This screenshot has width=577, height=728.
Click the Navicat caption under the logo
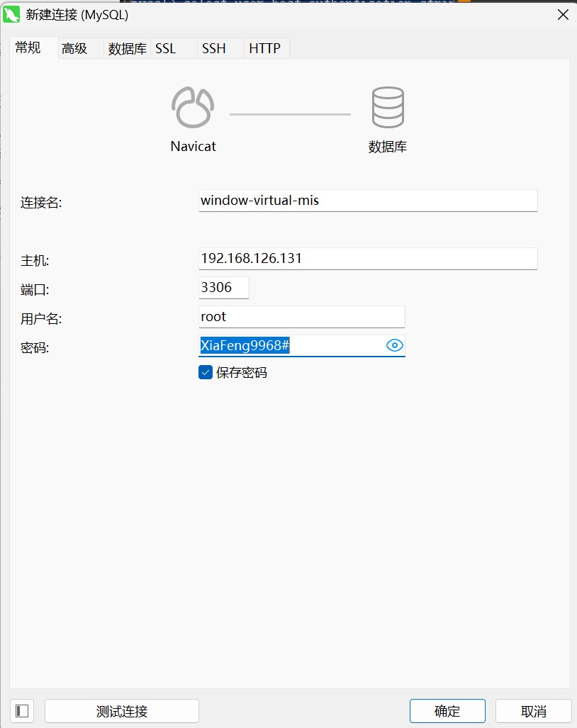pyautogui.click(x=193, y=146)
